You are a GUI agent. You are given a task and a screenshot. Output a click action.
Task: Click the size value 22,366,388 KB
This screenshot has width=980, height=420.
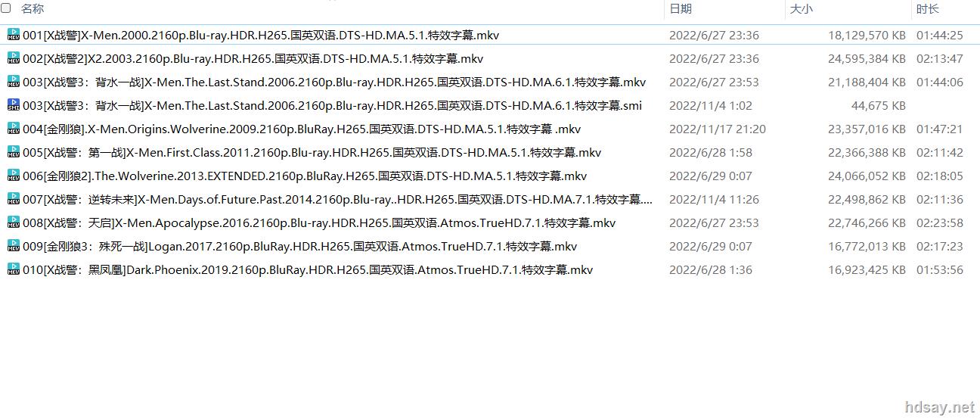click(x=867, y=153)
